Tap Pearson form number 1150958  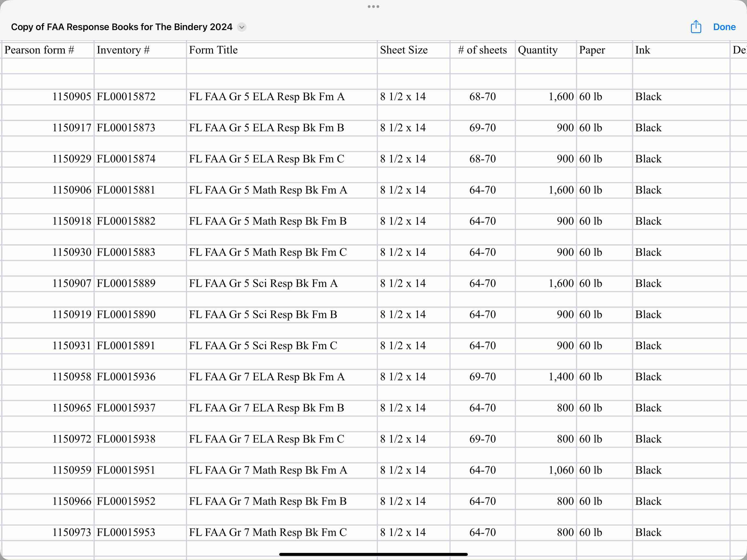tap(72, 377)
